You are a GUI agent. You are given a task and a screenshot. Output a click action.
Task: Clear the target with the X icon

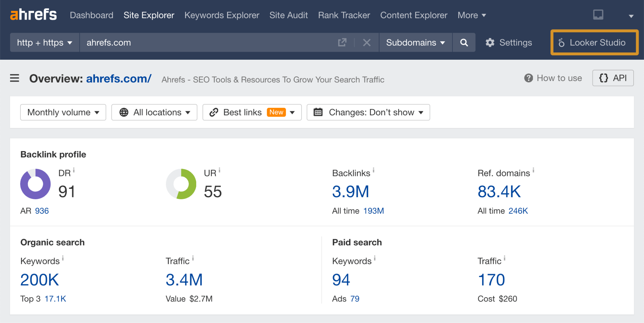tap(367, 42)
